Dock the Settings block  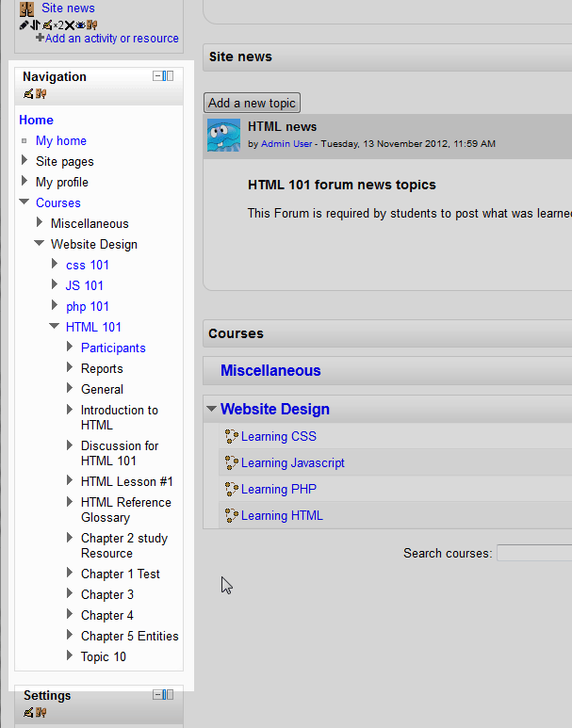[169, 695]
